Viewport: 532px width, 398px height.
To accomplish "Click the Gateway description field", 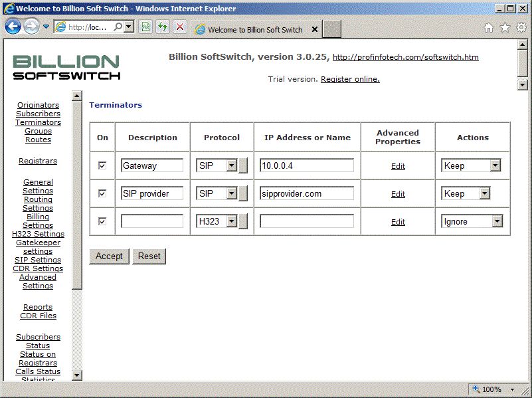I will coord(152,165).
